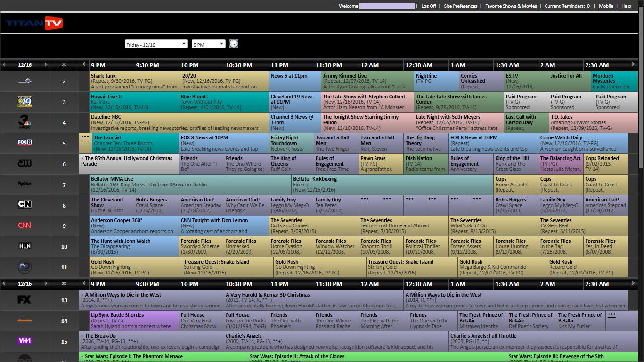Go to the next day in the header above channel 2
This screenshot has width=644, height=362.
(x=46, y=65)
